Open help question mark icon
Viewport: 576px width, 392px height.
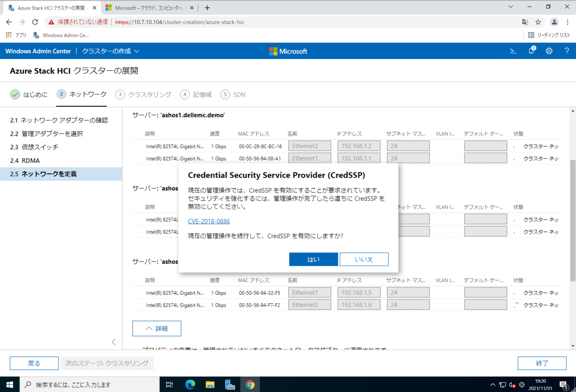[x=567, y=51]
